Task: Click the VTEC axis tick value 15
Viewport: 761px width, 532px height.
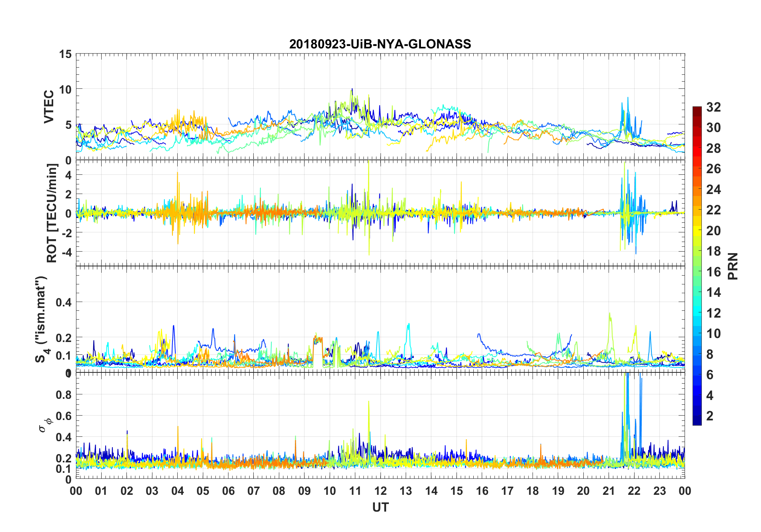Action: (x=65, y=54)
